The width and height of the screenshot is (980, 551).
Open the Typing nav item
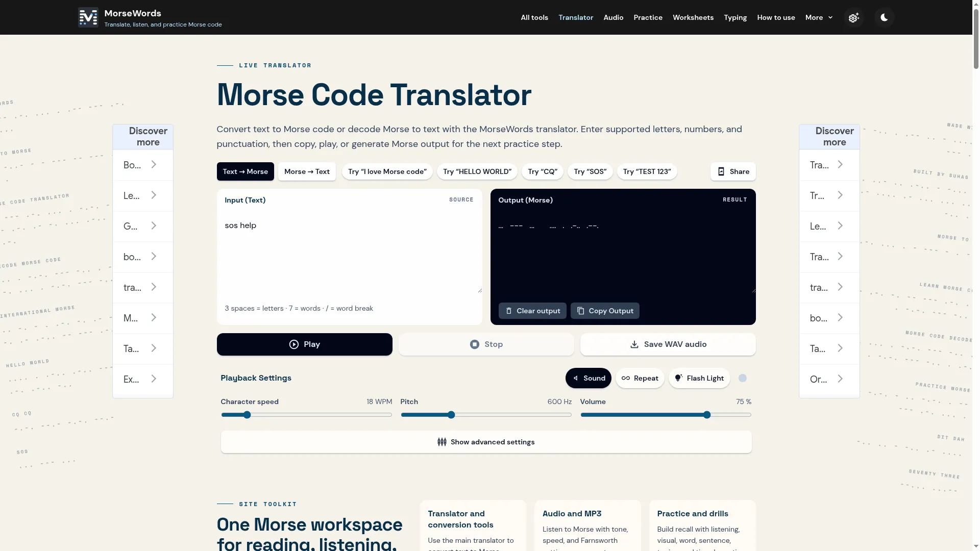tap(735, 17)
